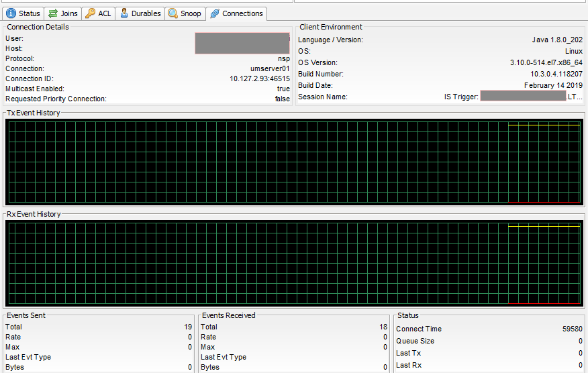Select the Connections tab label
The image size is (588, 373).
coord(242,13)
